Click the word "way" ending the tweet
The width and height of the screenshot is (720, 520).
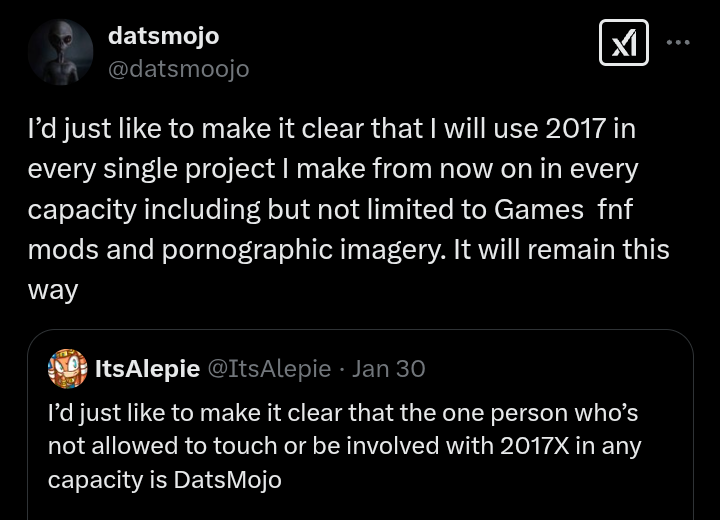click(52, 290)
